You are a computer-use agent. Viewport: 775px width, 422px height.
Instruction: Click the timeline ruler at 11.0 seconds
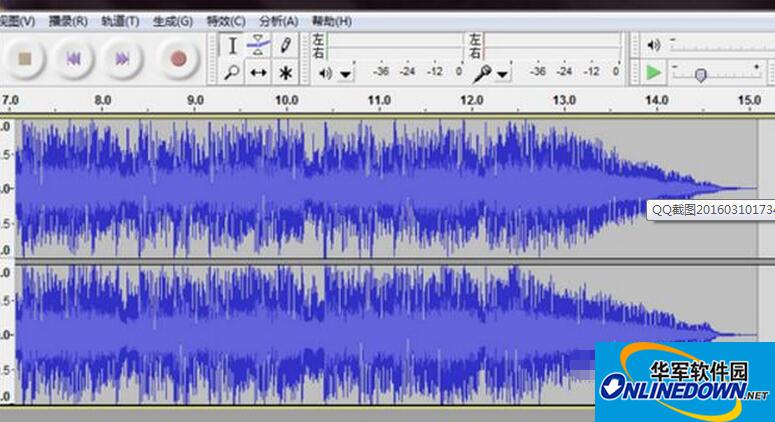click(x=379, y=100)
